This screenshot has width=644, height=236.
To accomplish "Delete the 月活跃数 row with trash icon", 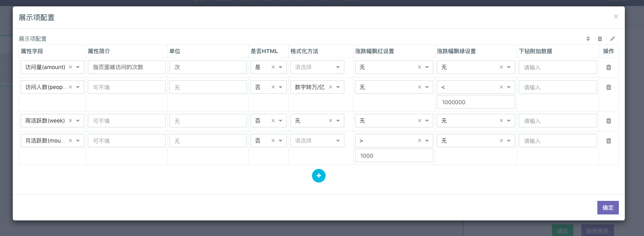I will (608, 141).
